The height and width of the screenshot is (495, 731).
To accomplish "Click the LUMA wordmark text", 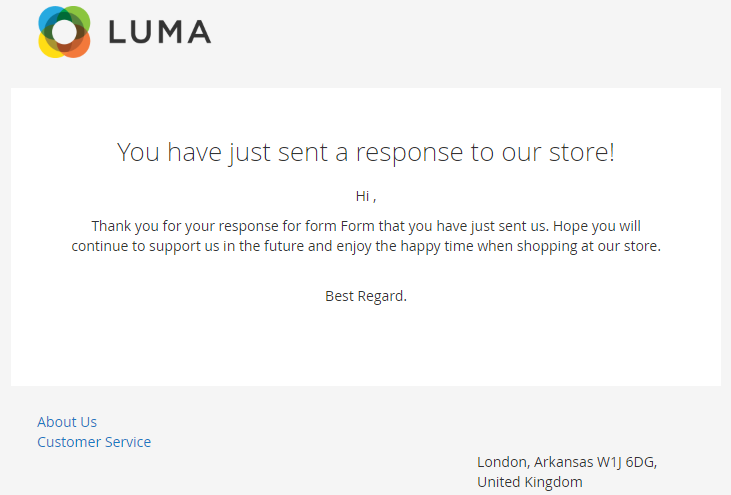I will pos(160,32).
